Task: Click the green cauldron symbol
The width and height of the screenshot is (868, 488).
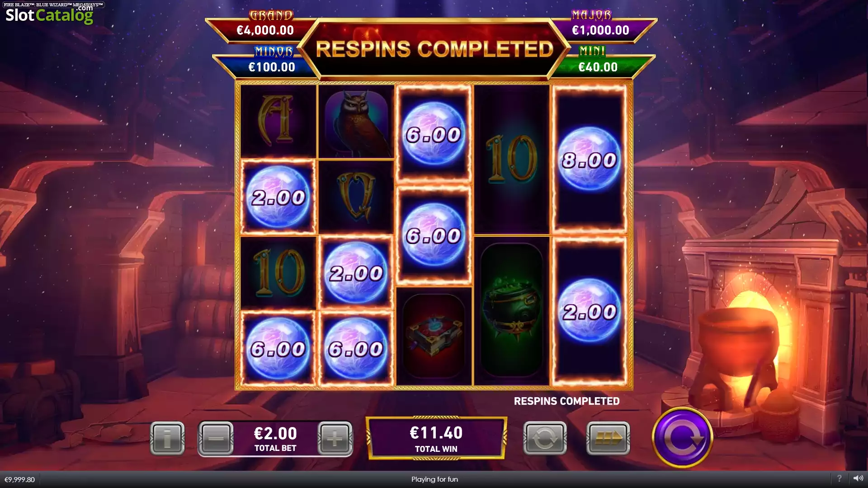Action: point(511,310)
